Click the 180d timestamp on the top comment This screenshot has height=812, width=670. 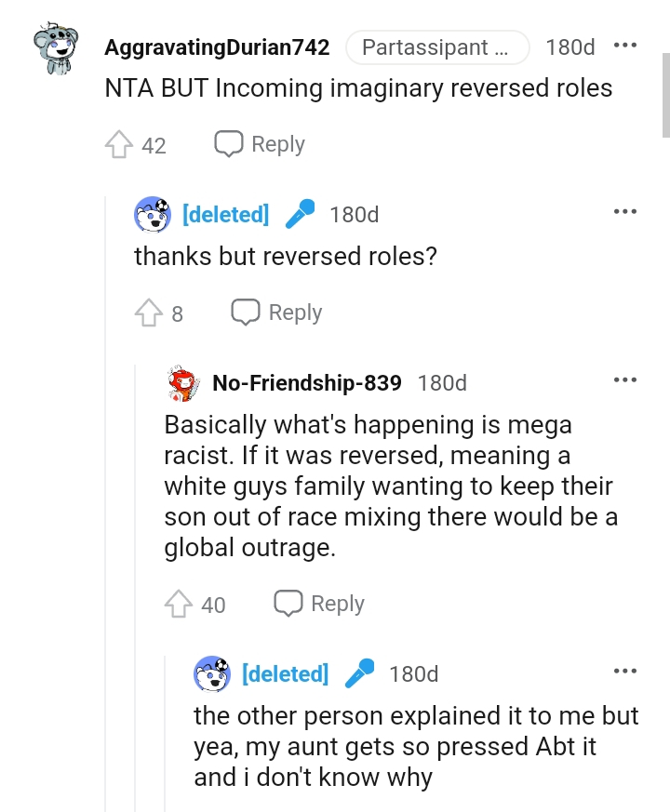[569, 47]
